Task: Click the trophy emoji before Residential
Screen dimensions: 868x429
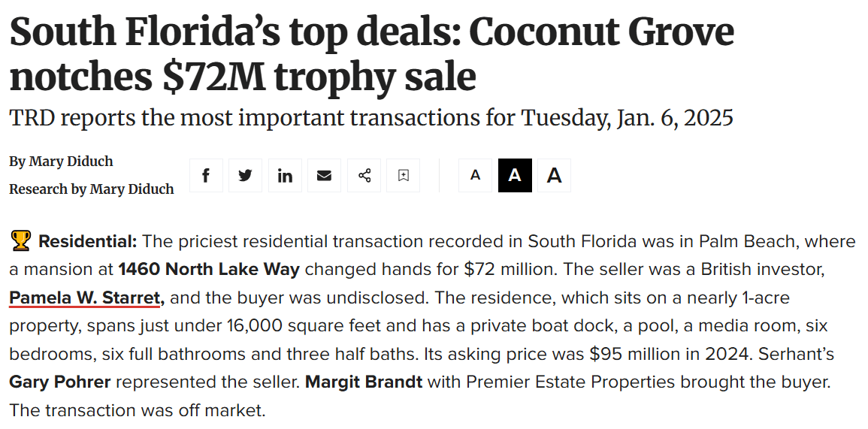Action: tap(20, 241)
